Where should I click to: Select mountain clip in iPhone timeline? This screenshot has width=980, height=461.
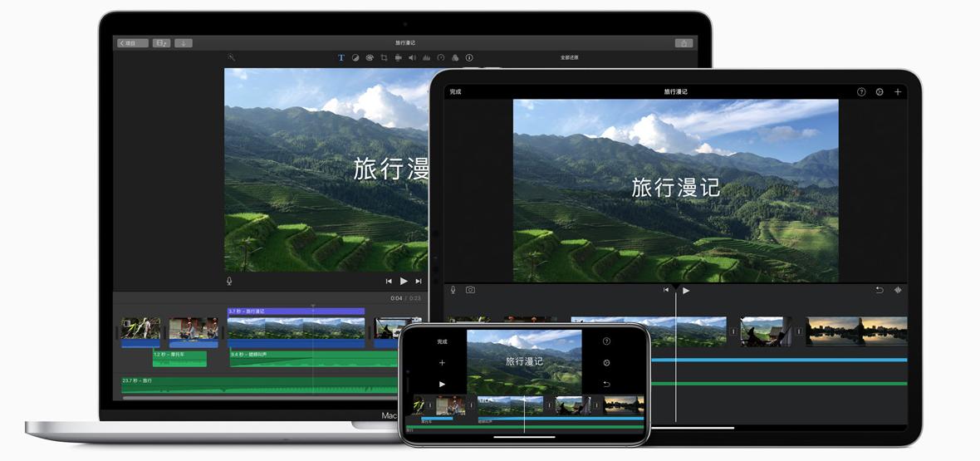511,405
